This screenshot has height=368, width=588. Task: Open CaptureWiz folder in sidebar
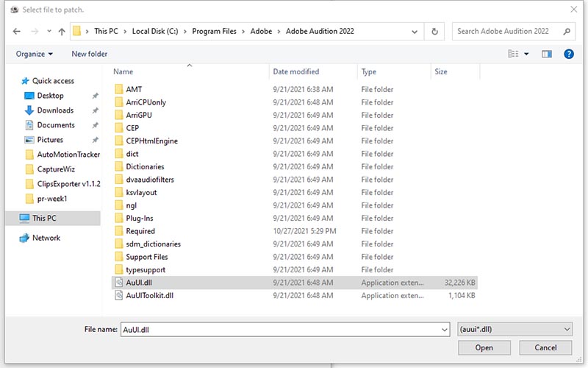click(56, 169)
